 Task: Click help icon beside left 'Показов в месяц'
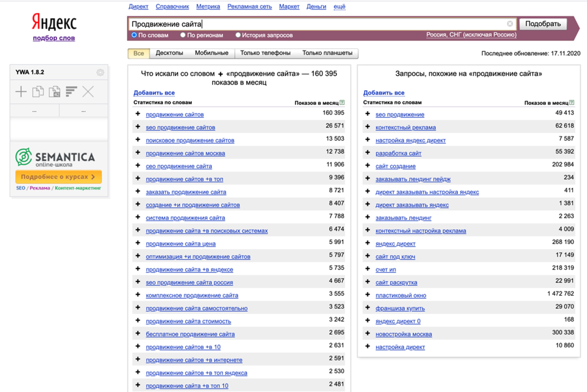click(x=342, y=102)
